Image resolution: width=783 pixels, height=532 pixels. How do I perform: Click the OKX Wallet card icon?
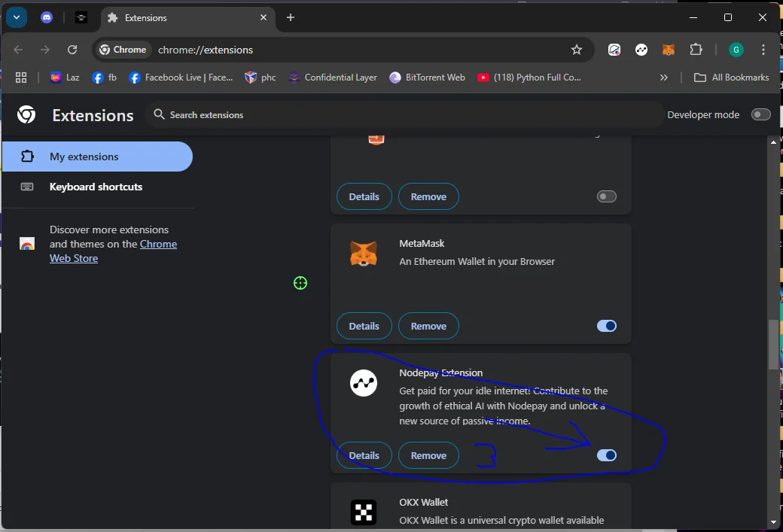coord(364,512)
